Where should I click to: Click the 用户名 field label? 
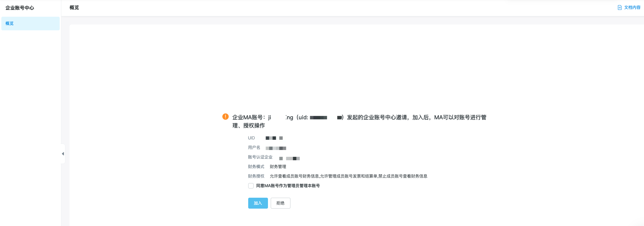coord(254,148)
